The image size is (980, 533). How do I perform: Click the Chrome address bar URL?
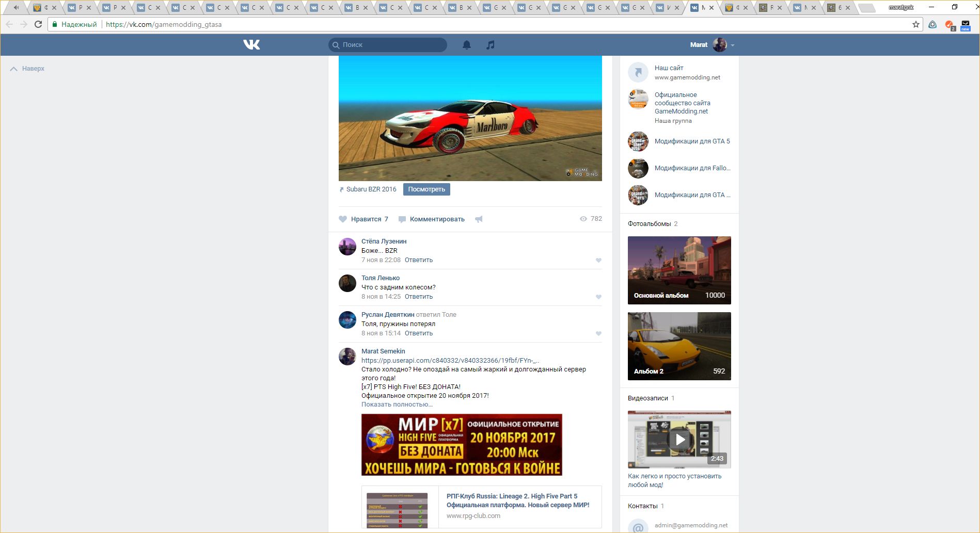[164, 24]
